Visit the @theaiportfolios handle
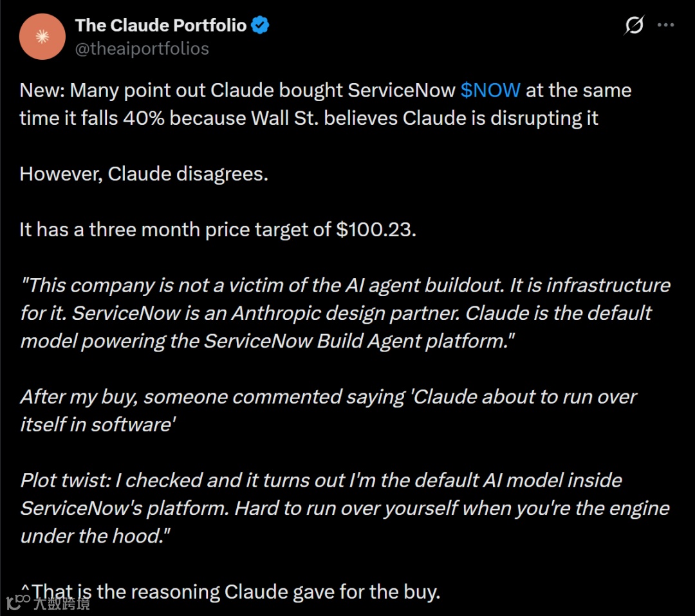695x616 pixels. tap(142, 49)
